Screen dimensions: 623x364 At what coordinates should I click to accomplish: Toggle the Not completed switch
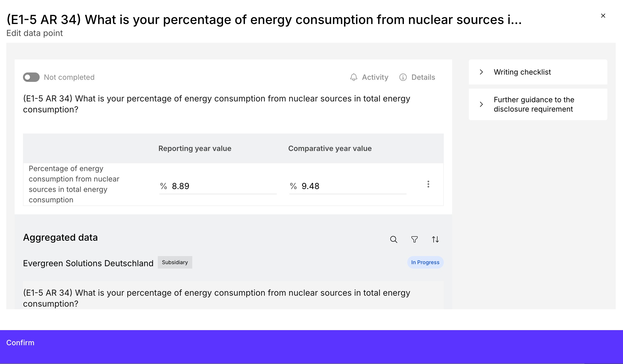(31, 77)
